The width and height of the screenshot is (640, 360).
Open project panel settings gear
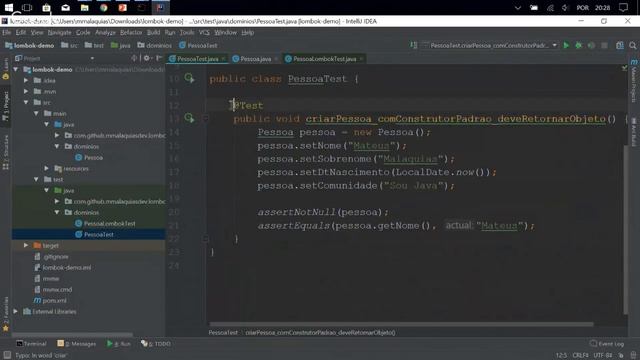point(147,58)
